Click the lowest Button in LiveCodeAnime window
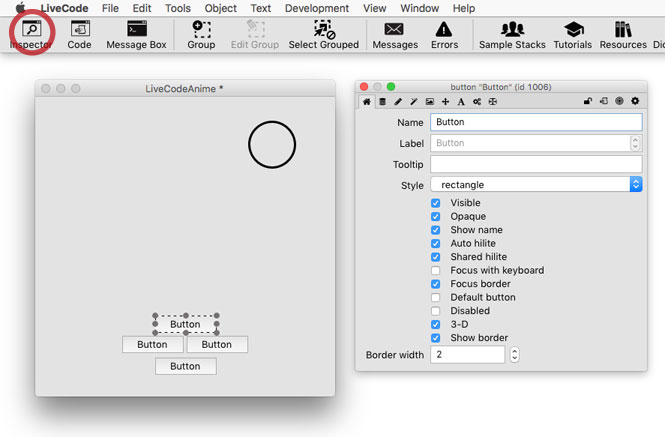The height and width of the screenshot is (437, 665). coord(186,366)
